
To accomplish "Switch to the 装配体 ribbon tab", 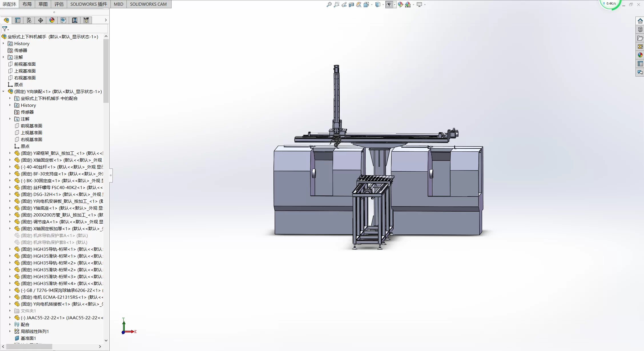I will point(9,4).
